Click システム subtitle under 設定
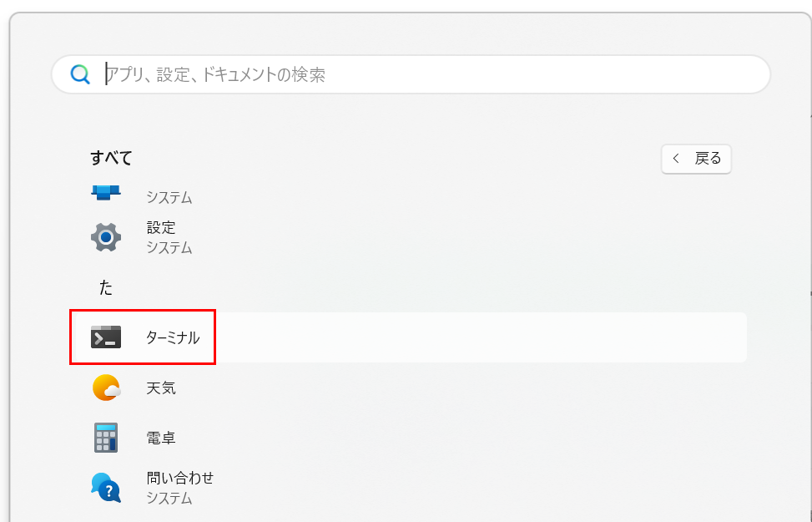Image resolution: width=812 pixels, height=522 pixels. 169,248
